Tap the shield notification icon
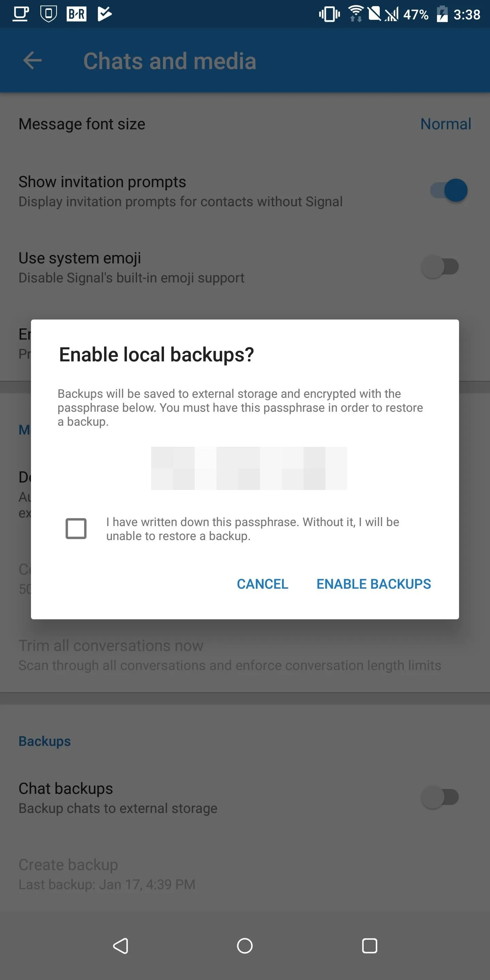This screenshot has height=980, width=490. [48, 14]
